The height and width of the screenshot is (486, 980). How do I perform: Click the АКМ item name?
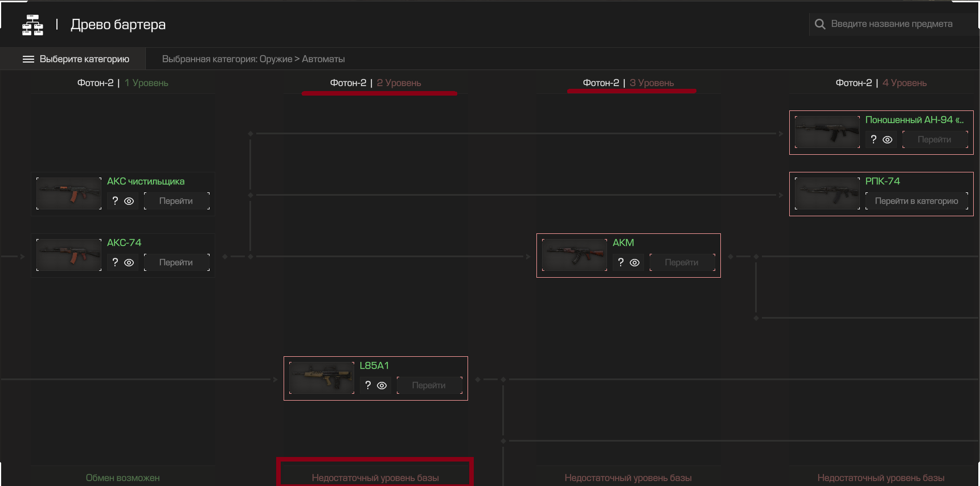pyautogui.click(x=624, y=243)
